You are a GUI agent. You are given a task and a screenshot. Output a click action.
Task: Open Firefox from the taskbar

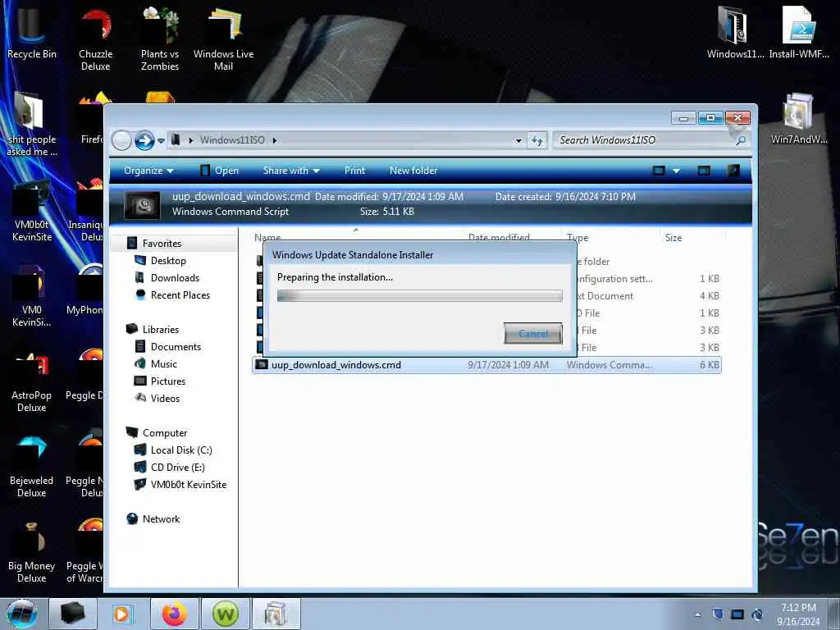click(175, 614)
